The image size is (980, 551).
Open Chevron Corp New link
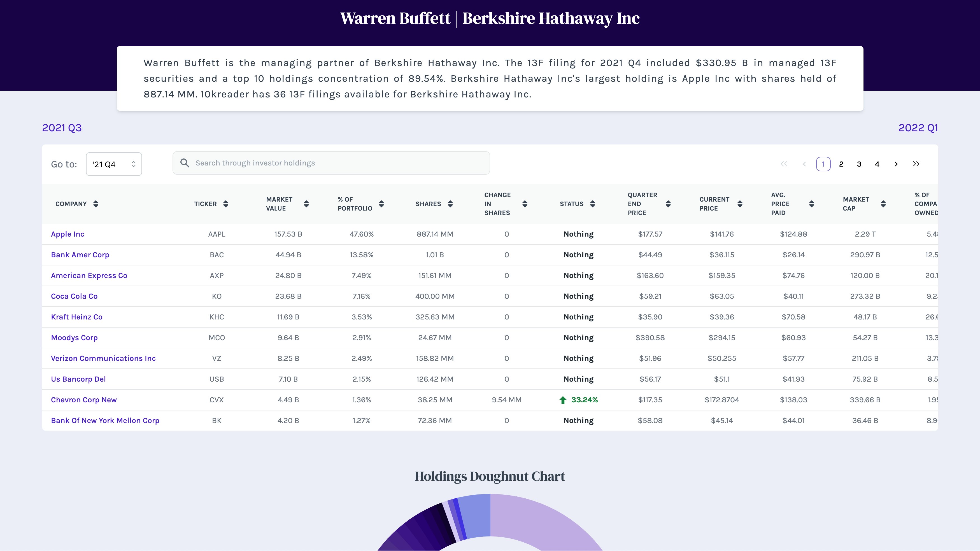pyautogui.click(x=84, y=400)
